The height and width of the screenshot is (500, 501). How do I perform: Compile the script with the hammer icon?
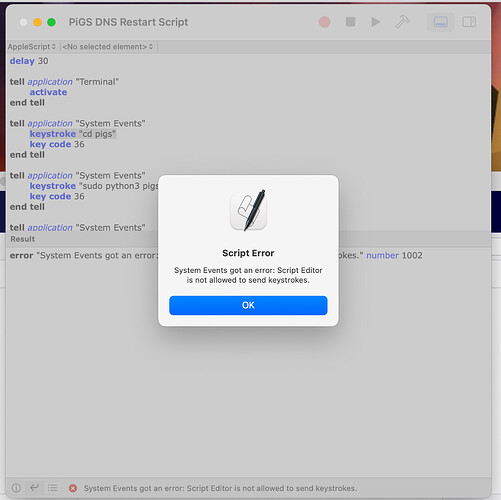pos(402,22)
